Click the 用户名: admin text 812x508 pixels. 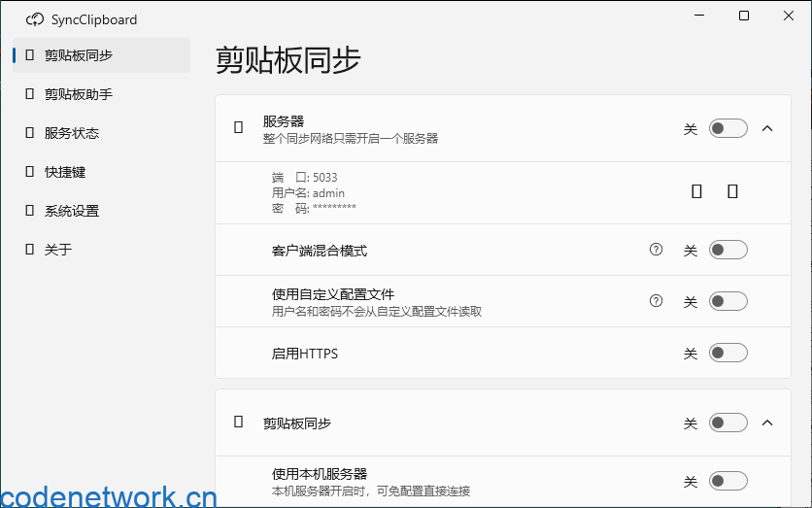[x=308, y=193]
